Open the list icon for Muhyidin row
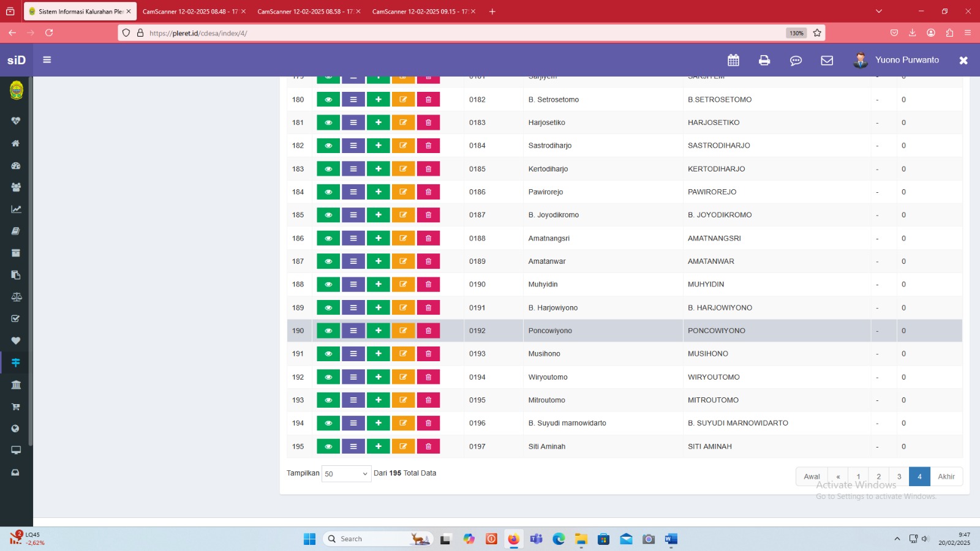Image resolution: width=980 pixels, height=551 pixels. [x=353, y=284]
